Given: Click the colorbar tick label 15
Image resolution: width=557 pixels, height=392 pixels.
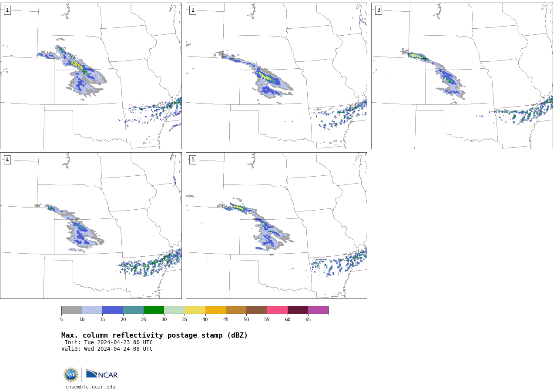Looking at the screenshot, I should click(x=102, y=320).
